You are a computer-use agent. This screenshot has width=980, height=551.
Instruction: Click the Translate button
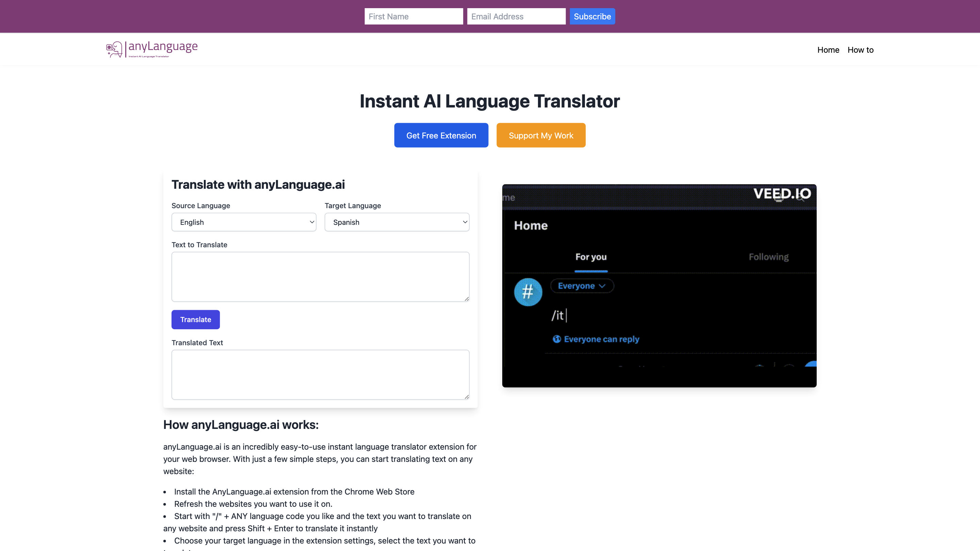coord(195,319)
